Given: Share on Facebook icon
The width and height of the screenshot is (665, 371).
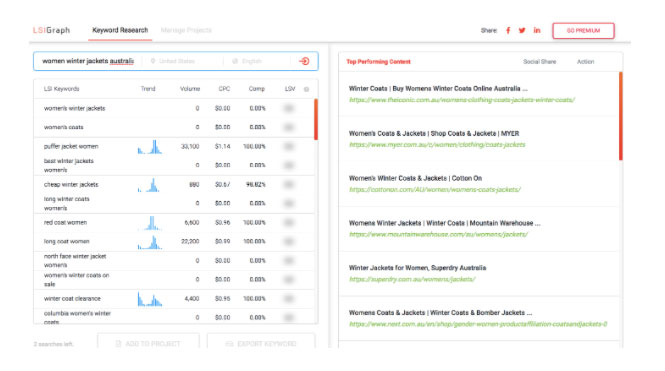Looking at the screenshot, I should 508,31.
